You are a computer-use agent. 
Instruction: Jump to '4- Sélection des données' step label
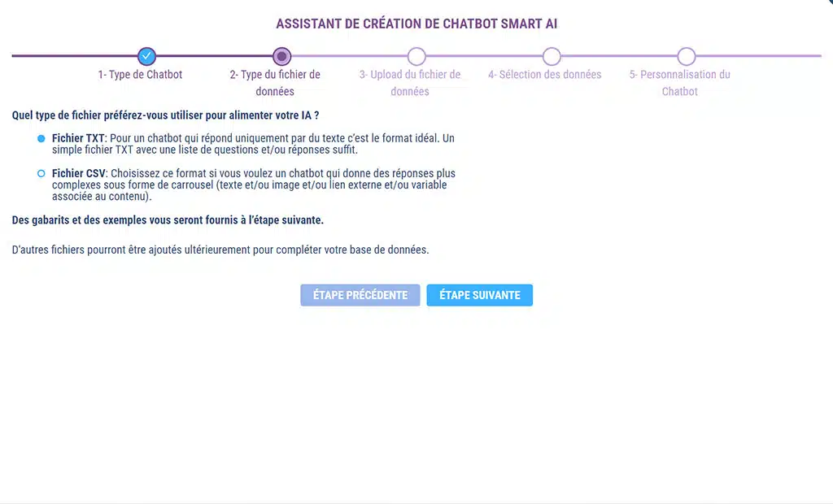(x=545, y=75)
